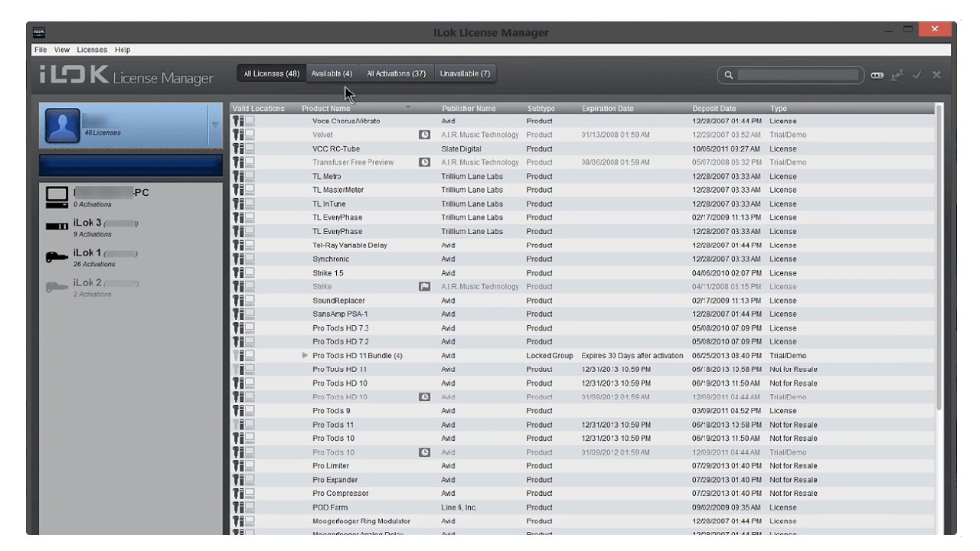Select the PC computer location icon

click(x=57, y=197)
